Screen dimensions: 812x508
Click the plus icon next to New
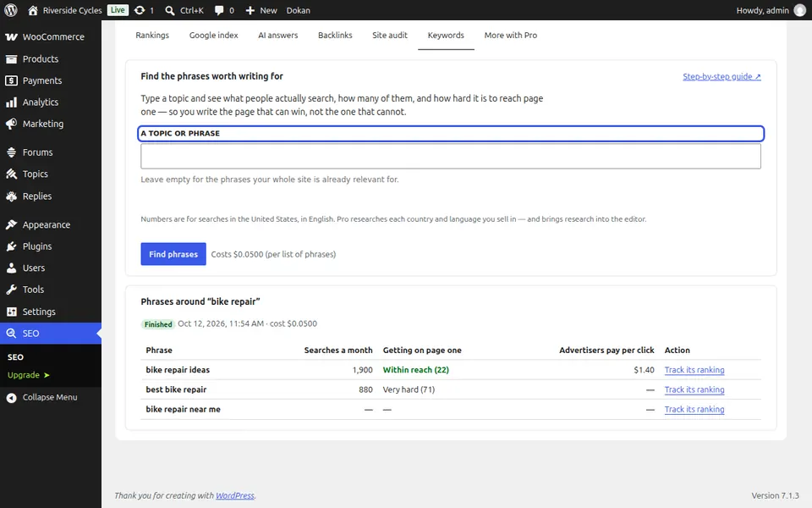click(x=250, y=10)
